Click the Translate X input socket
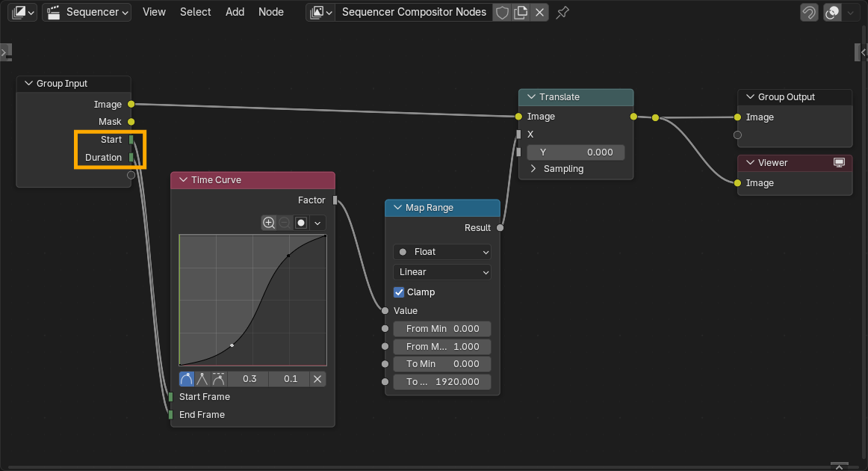This screenshot has width=868, height=471. [518, 134]
